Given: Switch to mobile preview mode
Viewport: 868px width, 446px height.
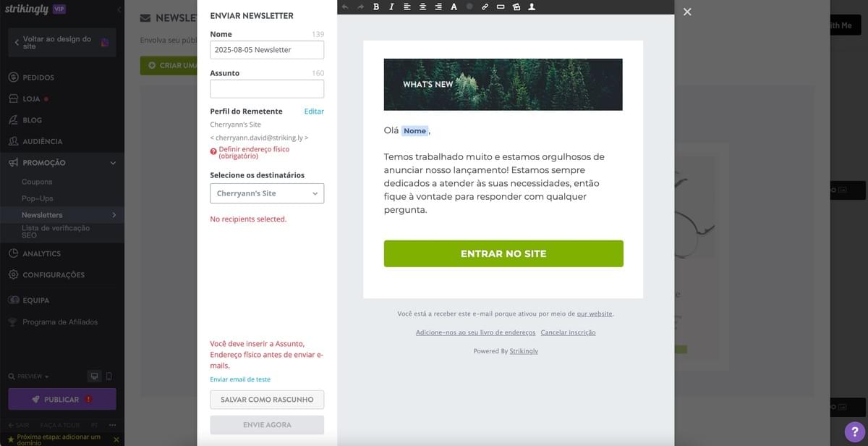Looking at the screenshot, I should pyautogui.click(x=110, y=376).
